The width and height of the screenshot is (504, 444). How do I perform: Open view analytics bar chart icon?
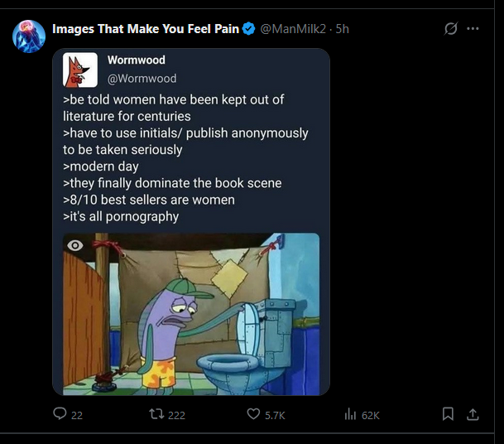pos(350,414)
